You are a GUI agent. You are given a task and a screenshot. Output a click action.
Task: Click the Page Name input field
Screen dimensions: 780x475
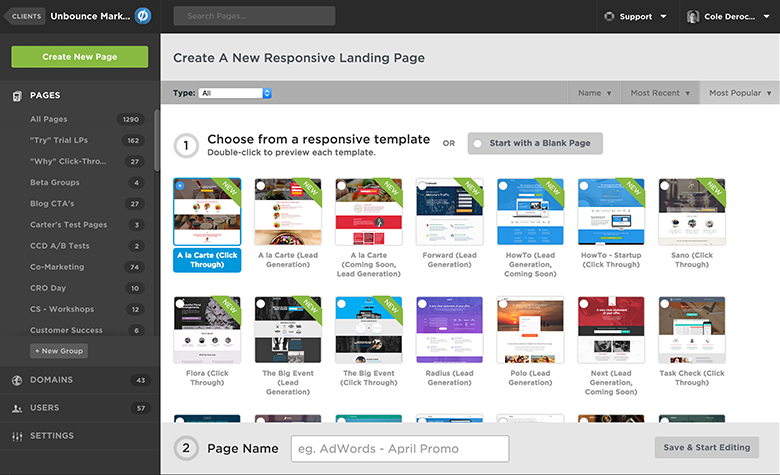(400, 449)
